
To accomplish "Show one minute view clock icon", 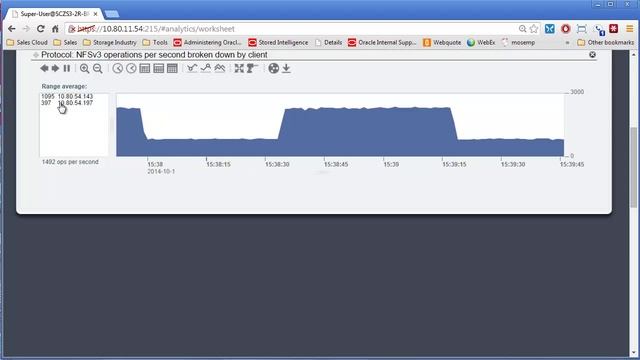I will click(x=118, y=69).
